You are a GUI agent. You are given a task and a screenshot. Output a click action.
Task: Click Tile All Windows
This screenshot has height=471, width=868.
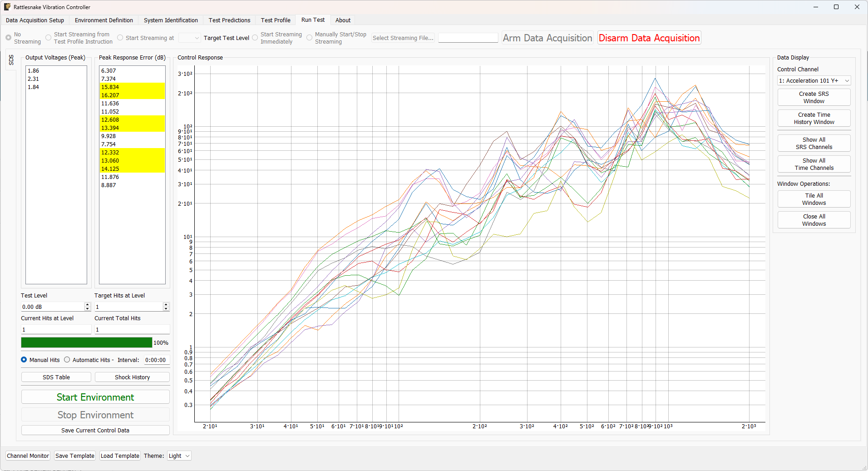click(814, 199)
